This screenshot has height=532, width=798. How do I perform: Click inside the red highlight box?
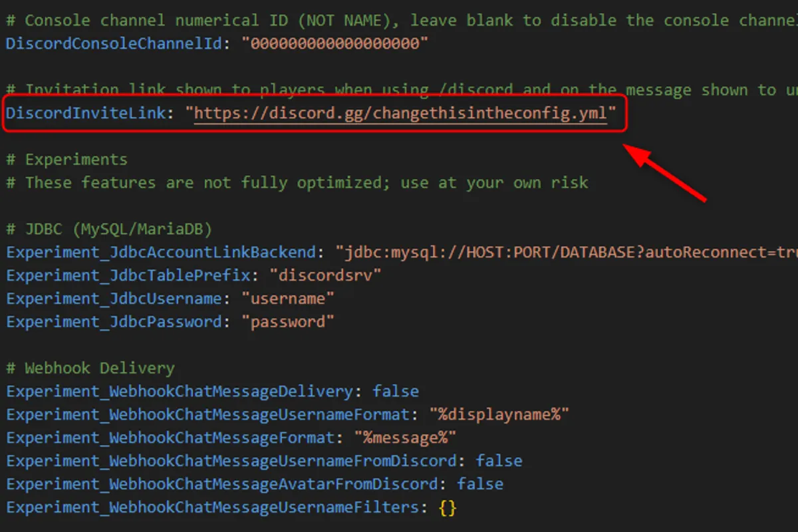pos(313,113)
